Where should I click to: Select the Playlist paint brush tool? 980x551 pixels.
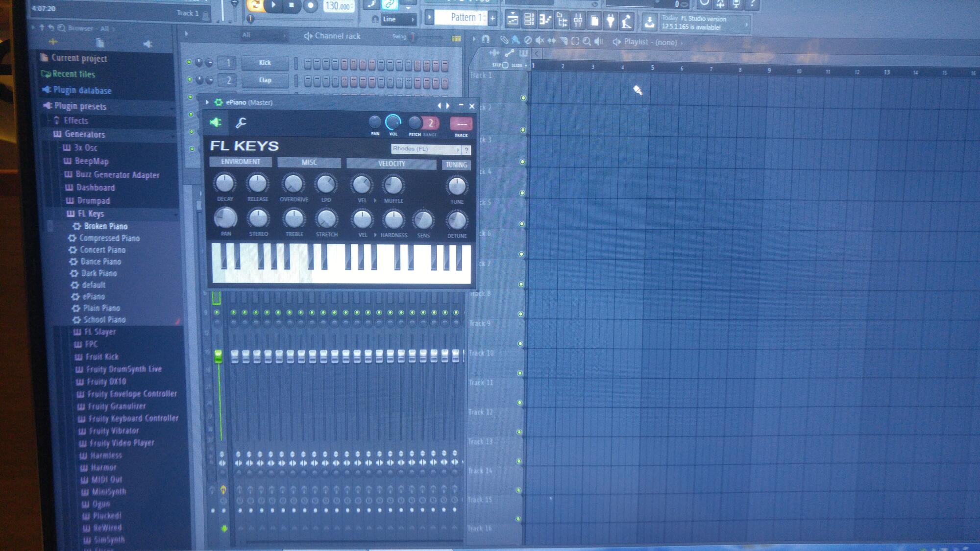tap(515, 41)
